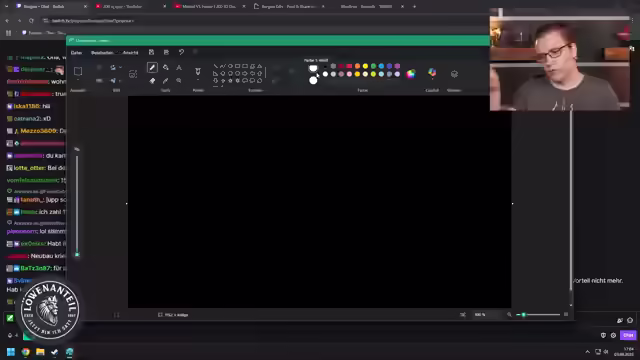The width and height of the screenshot is (640, 360).
Task: Open the Ansicht menu in Paint
Action: (x=130, y=53)
